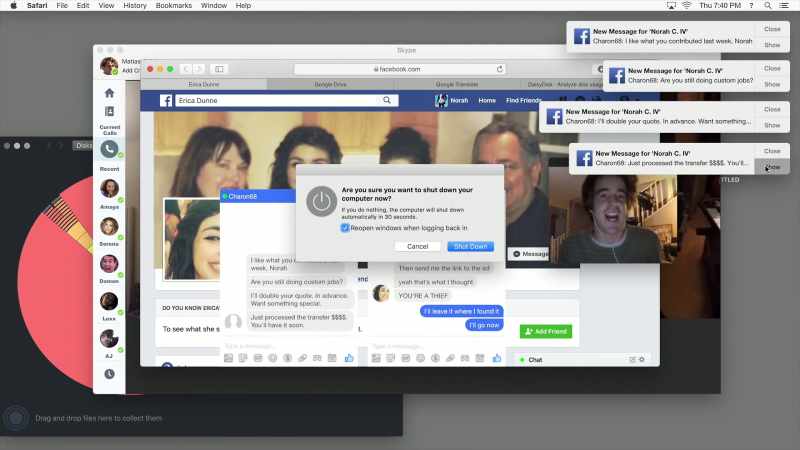This screenshot has height=450, width=800.
Task: Switch to the Google Drive tab
Action: (x=331, y=84)
